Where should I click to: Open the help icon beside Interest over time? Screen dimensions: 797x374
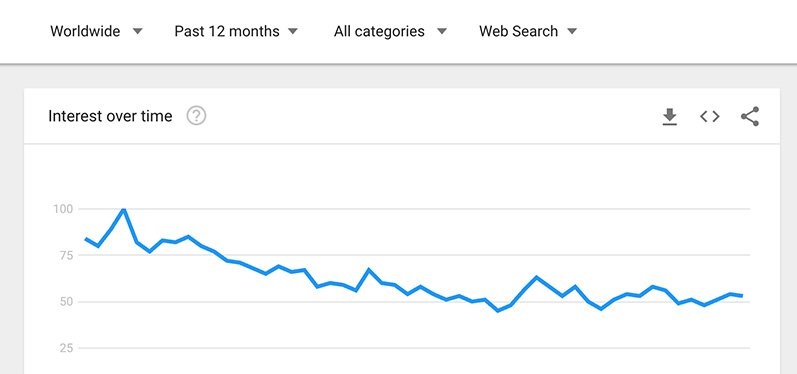[196, 116]
